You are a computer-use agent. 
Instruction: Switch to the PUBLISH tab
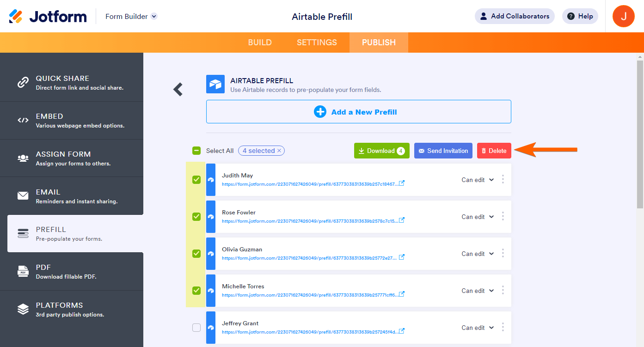379,43
